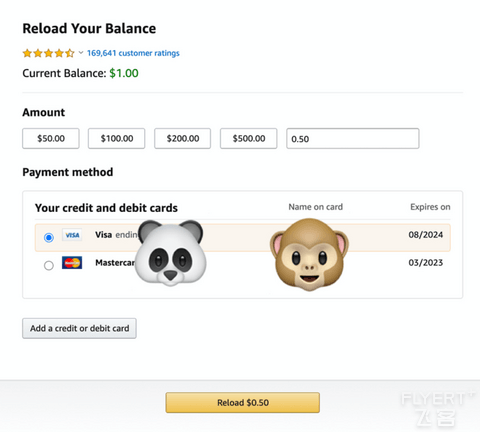Screen dimensions: 480x432
Task: Click the star rating icons
Action: click(49, 53)
